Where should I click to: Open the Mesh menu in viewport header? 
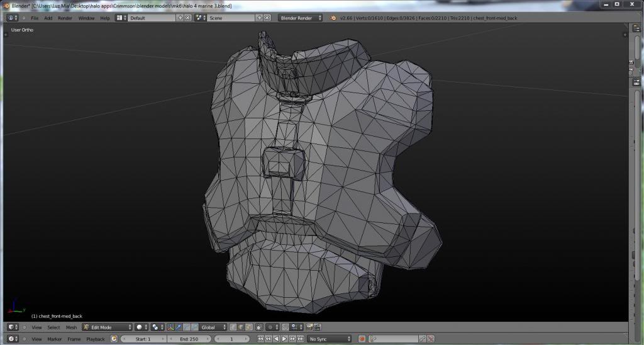71,327
